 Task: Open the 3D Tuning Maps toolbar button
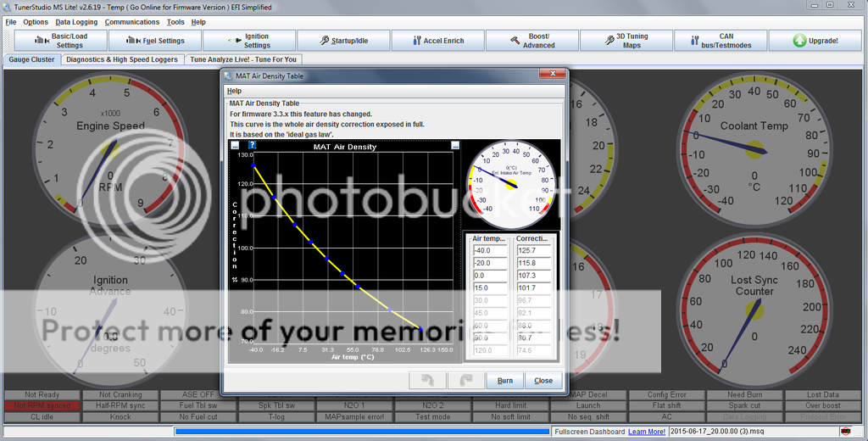pyautogui.click(x=626, y=40)
